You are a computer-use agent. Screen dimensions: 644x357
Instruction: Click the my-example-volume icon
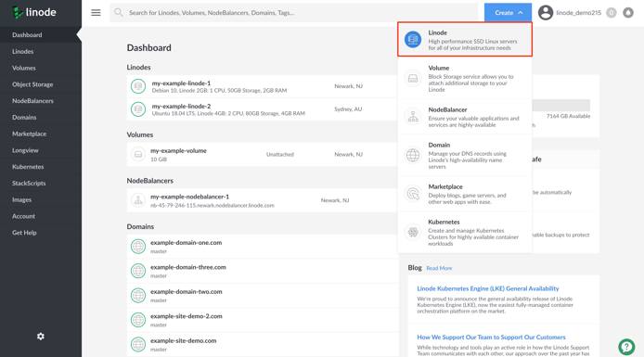[x=138, y=154]
